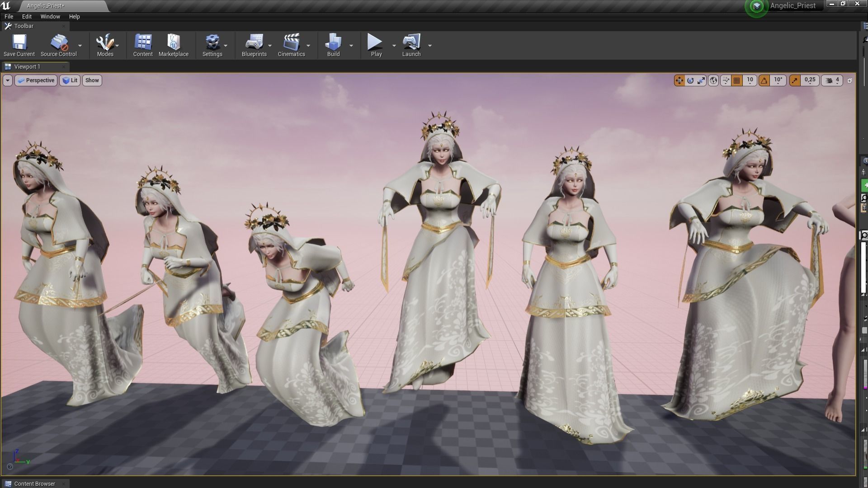Open Cinematics to create a sequence

(291, 45)
